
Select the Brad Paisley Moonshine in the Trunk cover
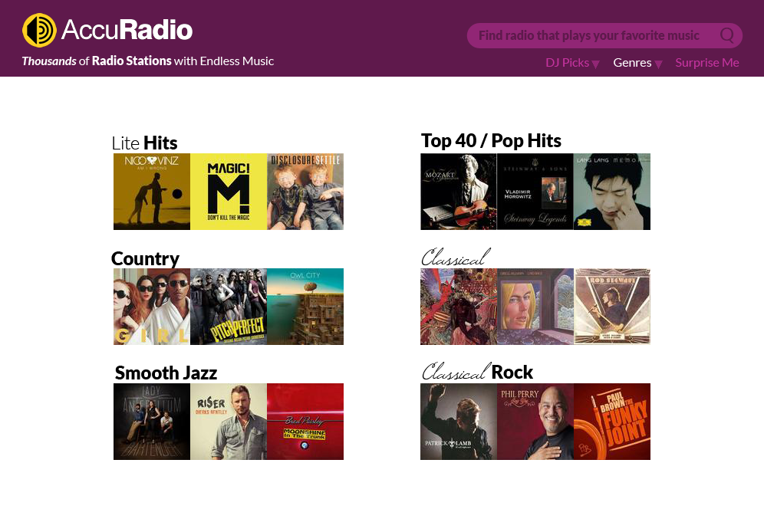click(x=305, y=422)
